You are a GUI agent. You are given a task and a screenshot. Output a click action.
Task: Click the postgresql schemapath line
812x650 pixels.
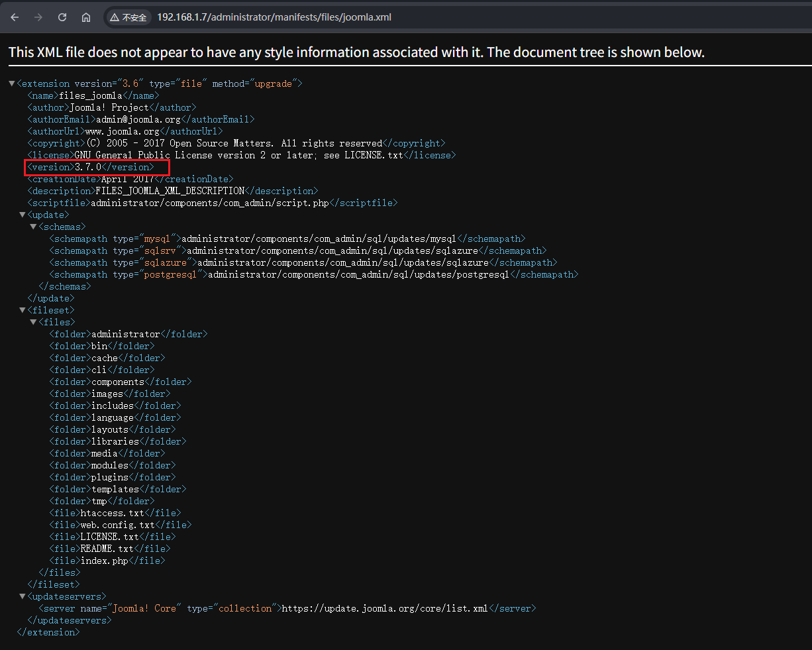pos(313,274)
